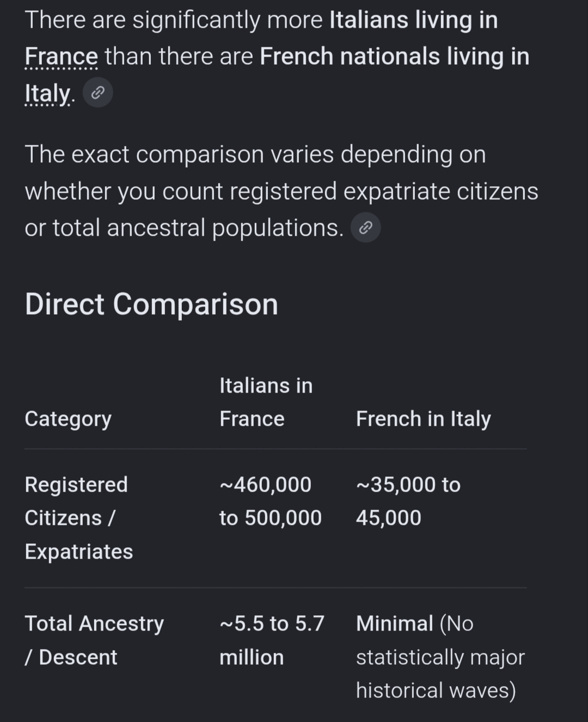
Task: Click the bold phrase "French nationals living in"
Action: click(395, 57)
